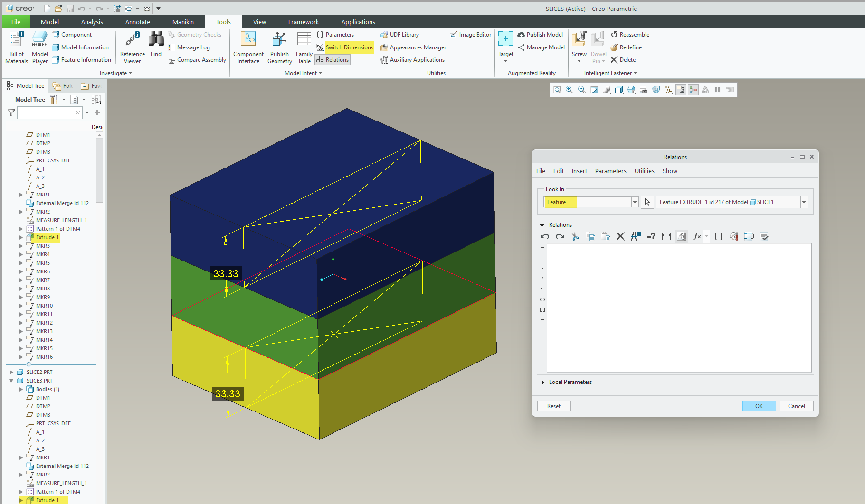Click the model tree filter search field
The image size is (865, 504).
click(x=48, y=112)
